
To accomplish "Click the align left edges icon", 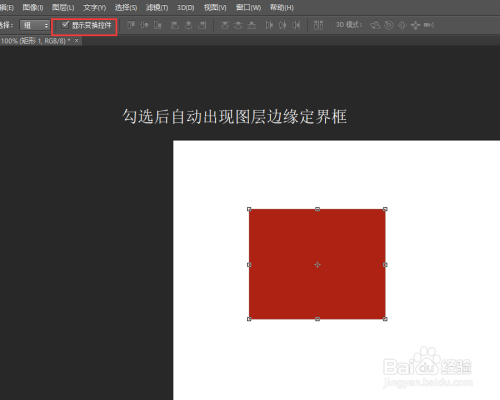I will (x=175, y=25).
